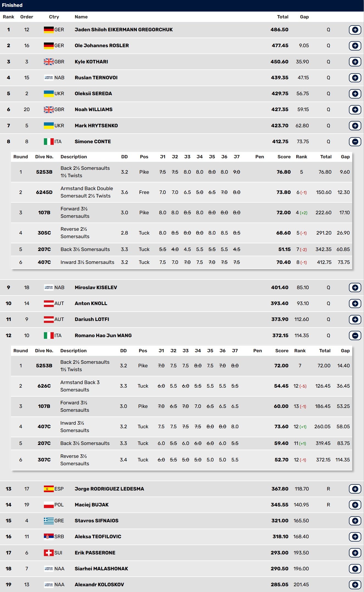Select athlete name Mark HRYTSENKO
The height and width of the screenshot is (592, 364).
coord(96,126)
